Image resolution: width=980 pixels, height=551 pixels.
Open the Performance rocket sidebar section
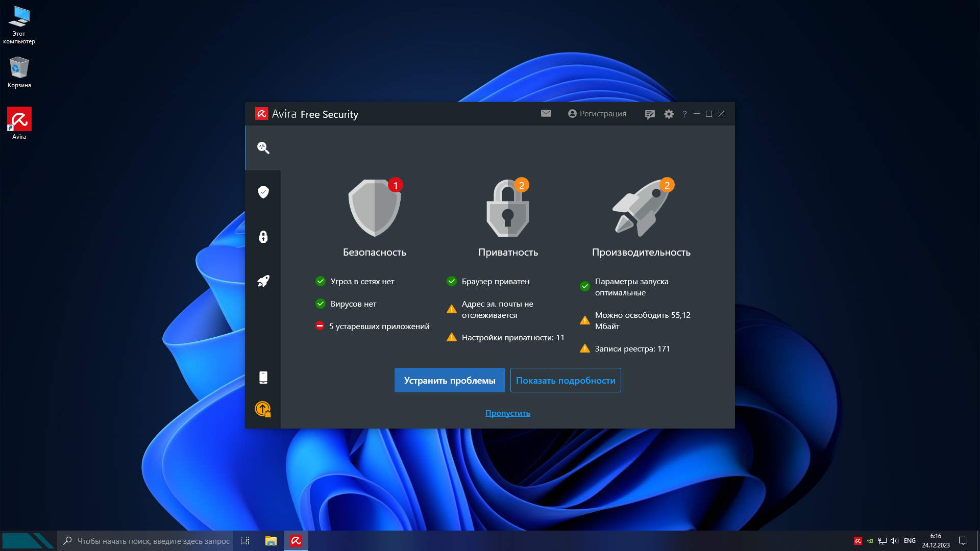(x=263, y=281)
